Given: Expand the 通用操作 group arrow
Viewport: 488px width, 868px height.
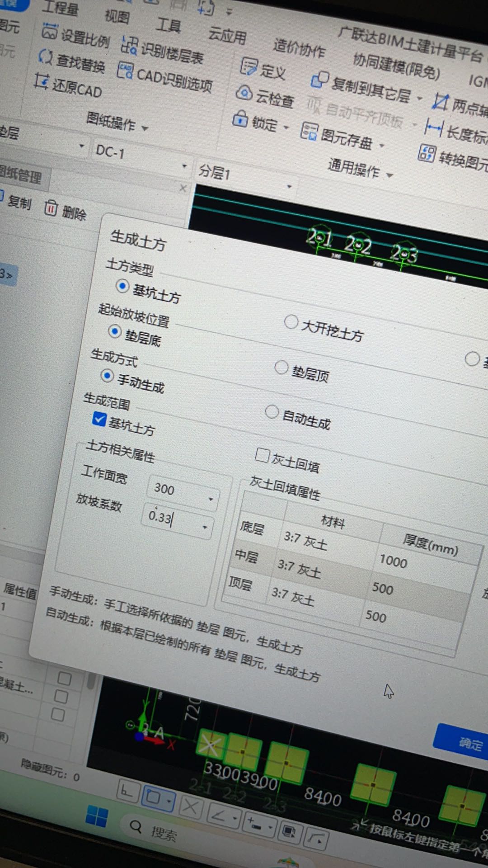Looking at the screenshot, I should 389,175.
